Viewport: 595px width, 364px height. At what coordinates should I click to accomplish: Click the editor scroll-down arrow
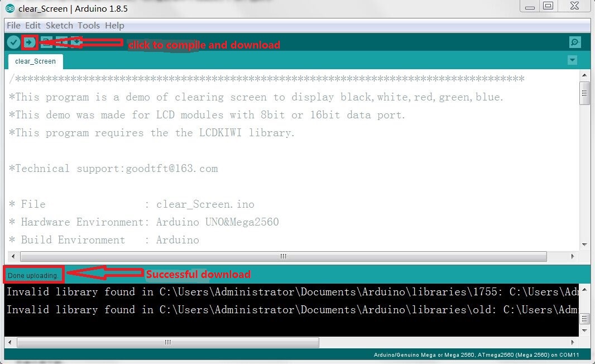click(x=584, y=245)
